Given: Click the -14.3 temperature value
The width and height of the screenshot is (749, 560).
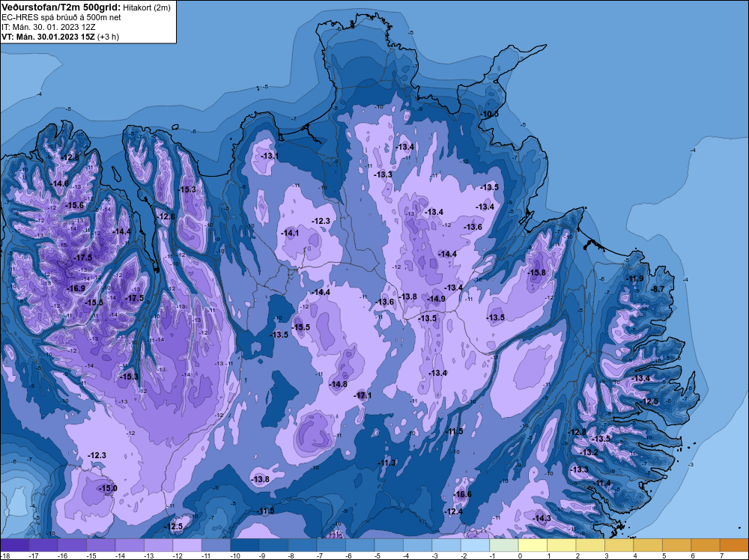Looking at the screenshot, I should coord(542,518).
